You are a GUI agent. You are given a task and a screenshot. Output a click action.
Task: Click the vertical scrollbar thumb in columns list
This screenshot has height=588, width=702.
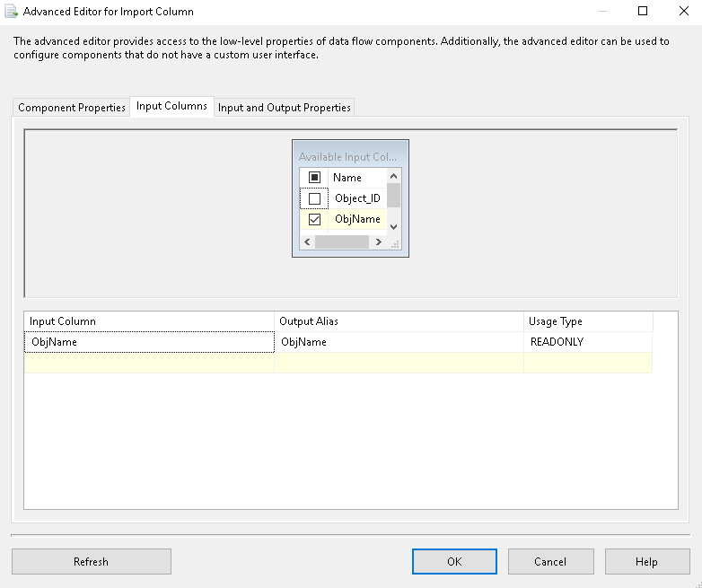tap(393, 196)
